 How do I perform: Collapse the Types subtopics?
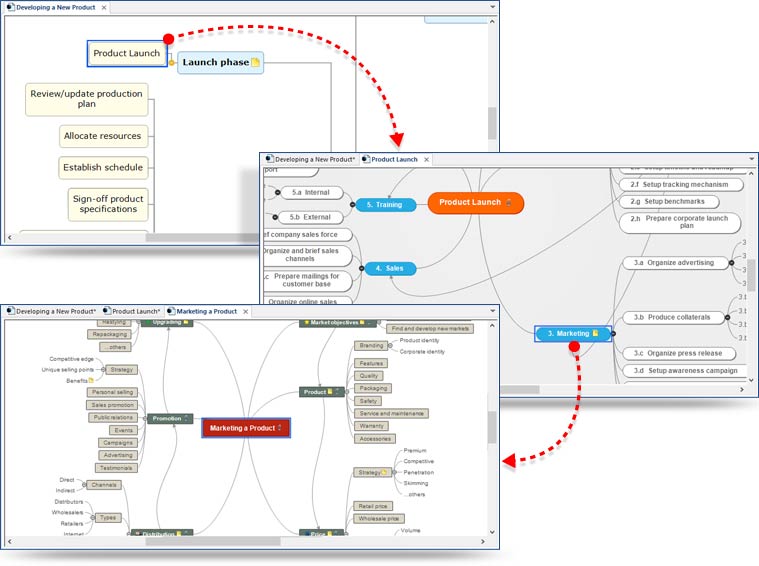tap(92, 518)
